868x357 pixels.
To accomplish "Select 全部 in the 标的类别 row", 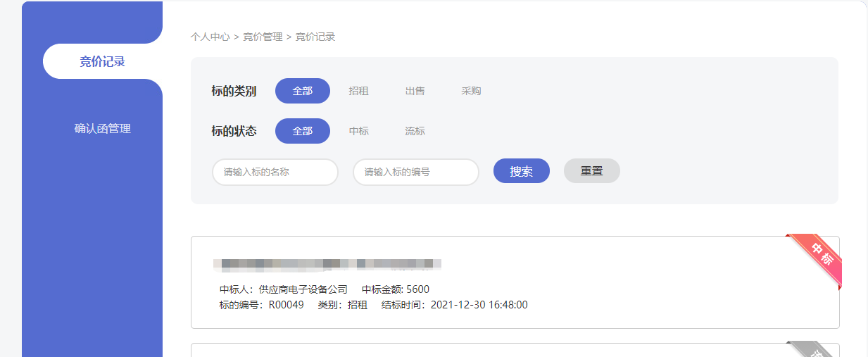I will click(x=302, y=91).
